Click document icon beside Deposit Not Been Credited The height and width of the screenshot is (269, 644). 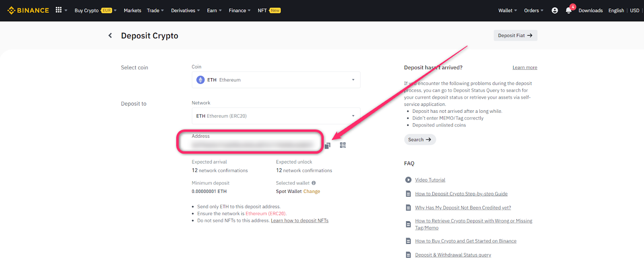point(408,208)
